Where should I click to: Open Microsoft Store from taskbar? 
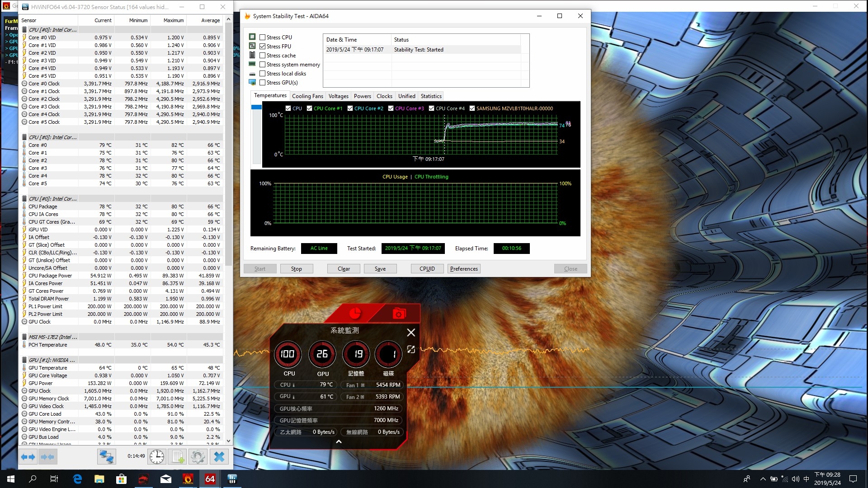click(122, 479)
